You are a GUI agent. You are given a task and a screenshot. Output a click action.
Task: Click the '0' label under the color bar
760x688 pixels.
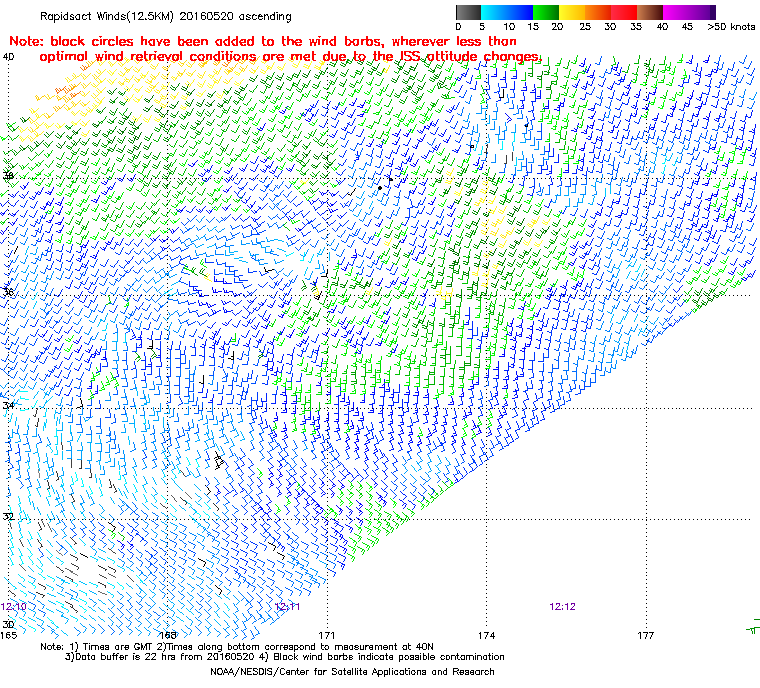pyautogui.click(x=459, y=27)
